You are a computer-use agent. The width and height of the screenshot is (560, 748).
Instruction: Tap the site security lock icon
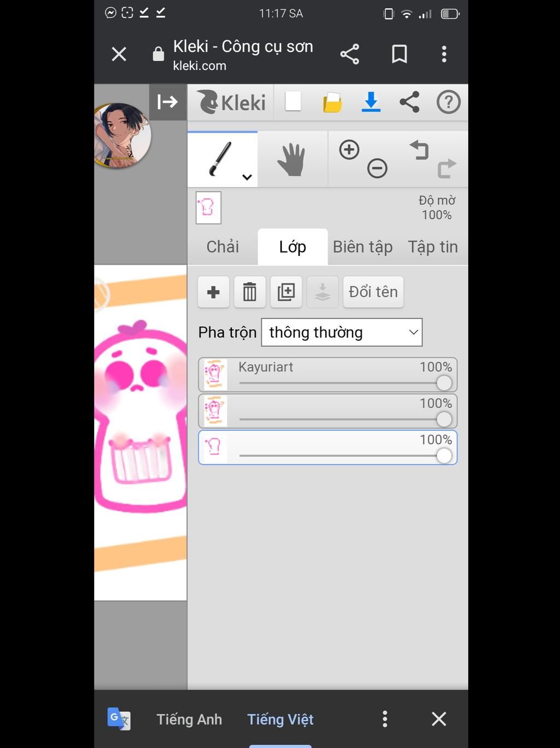click(x=158, y=54)
